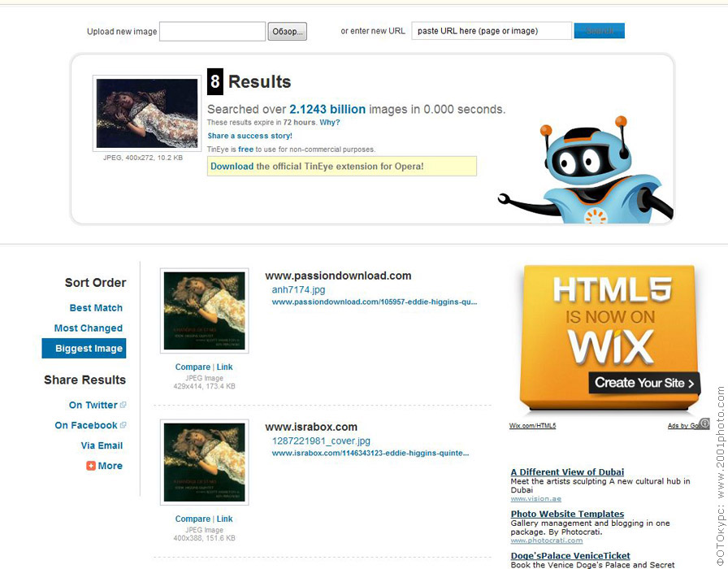This screenshot has height=569, width=728.
Task: Click passiondownload result thumbnail
Action: 204,311
